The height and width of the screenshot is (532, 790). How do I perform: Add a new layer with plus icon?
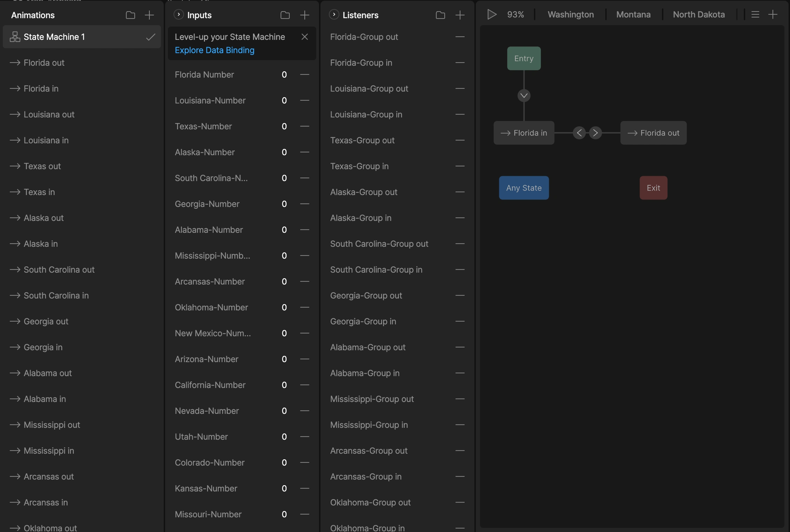click(x=773, y=14)
